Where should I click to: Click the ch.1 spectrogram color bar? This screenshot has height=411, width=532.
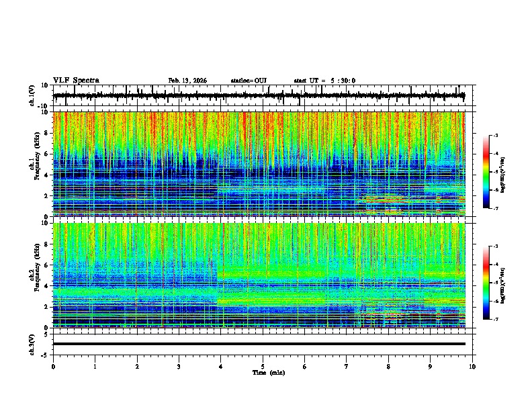tap(486, 172)
